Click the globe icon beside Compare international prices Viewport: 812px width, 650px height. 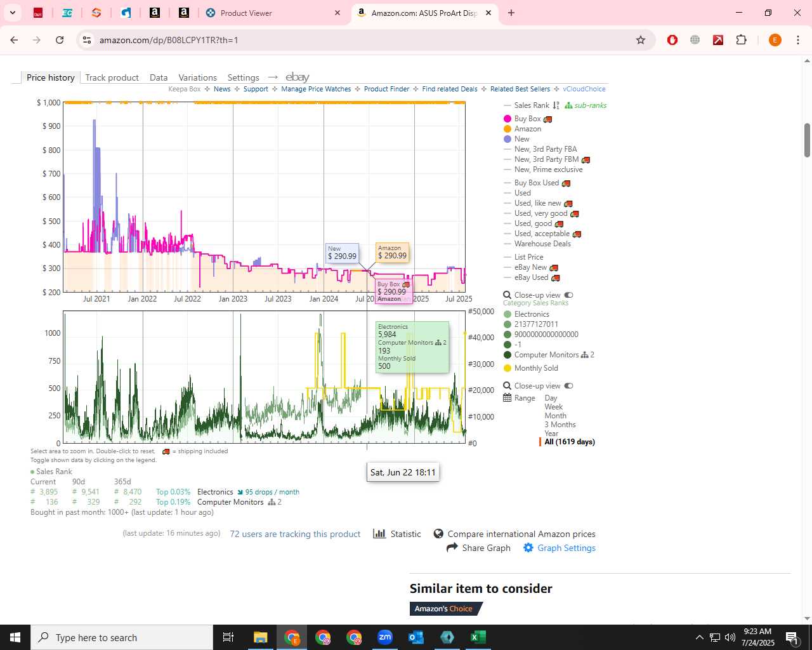click(x=438, y=533)
